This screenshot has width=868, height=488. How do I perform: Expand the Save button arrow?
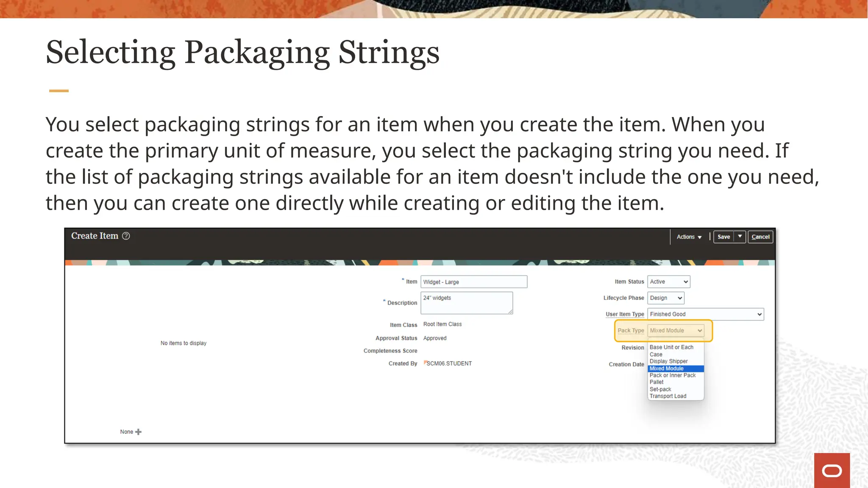[740, 236]
